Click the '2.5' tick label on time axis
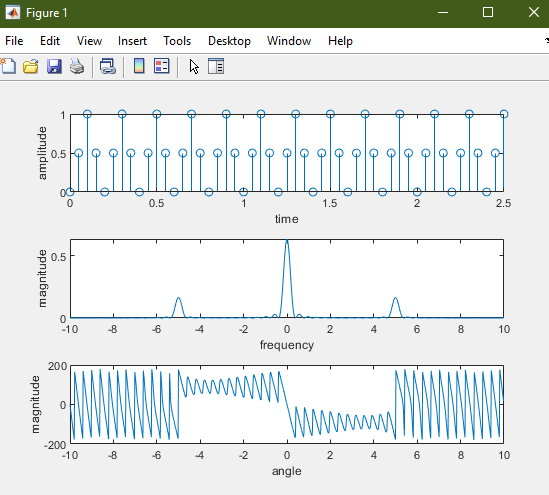549x495 pixels. click(503, 203)
